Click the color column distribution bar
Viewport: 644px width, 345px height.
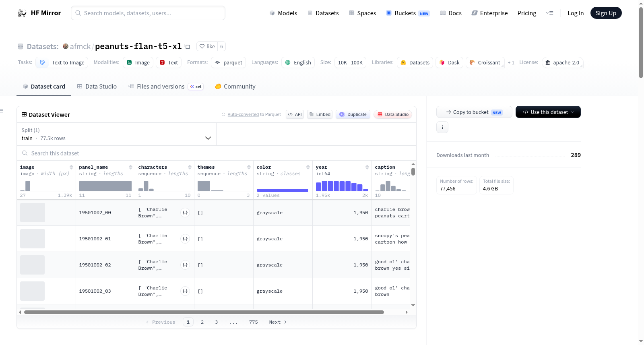[283, 190]
